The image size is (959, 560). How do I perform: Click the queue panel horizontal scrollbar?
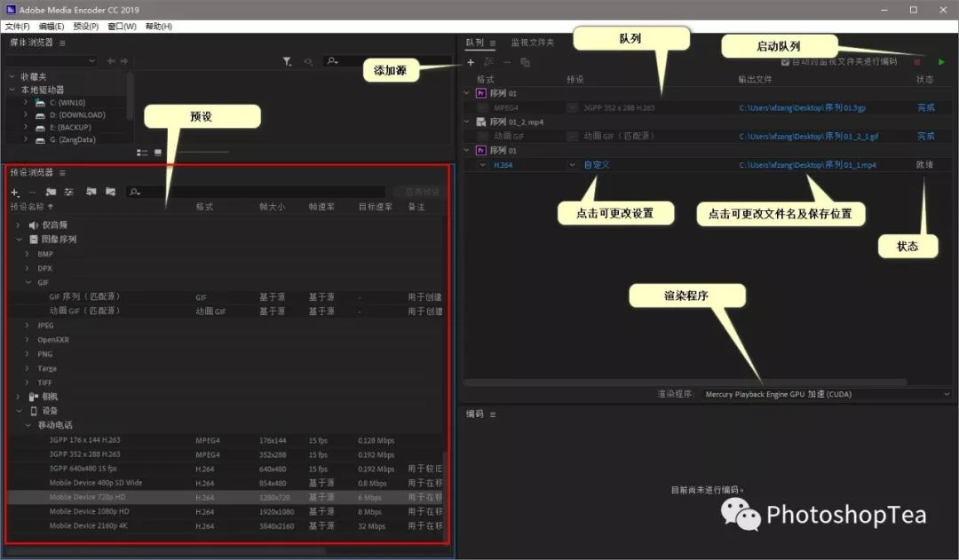coord(685,383)
